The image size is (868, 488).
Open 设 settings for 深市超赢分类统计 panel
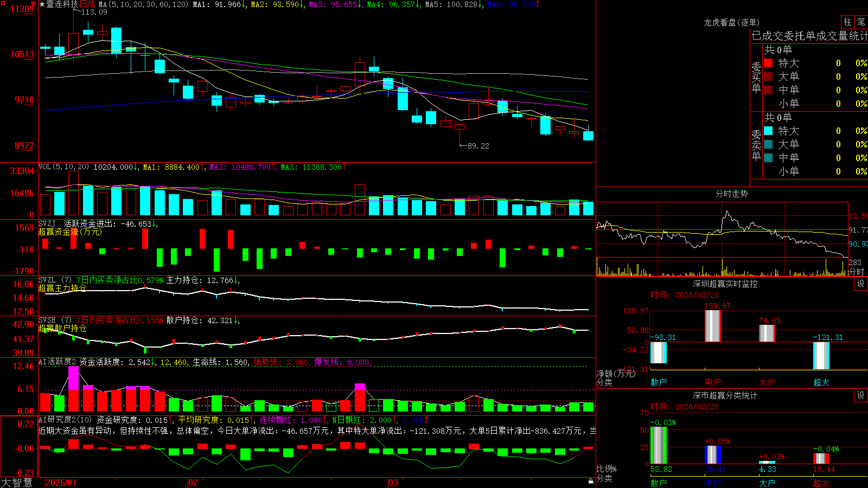click(x=861, y=395)
